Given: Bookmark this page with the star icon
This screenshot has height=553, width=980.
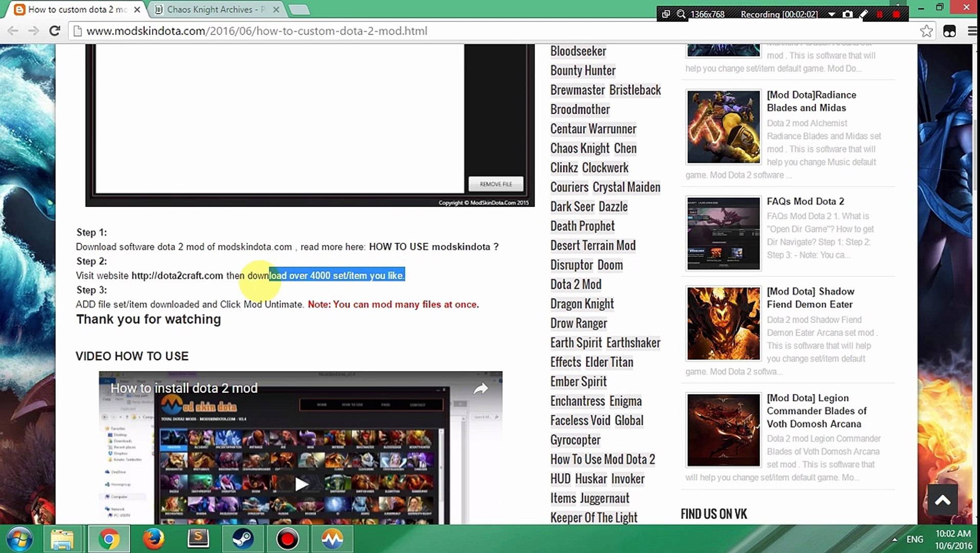Looking at the screenshot, I should [x=926, y=31].
